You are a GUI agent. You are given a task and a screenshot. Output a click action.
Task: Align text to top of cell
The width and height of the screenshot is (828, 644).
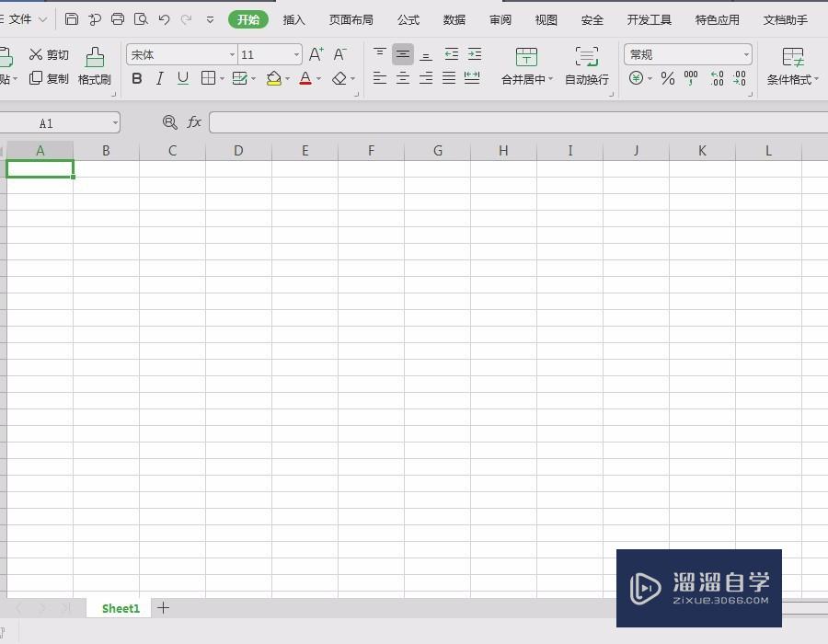point(380,54)
